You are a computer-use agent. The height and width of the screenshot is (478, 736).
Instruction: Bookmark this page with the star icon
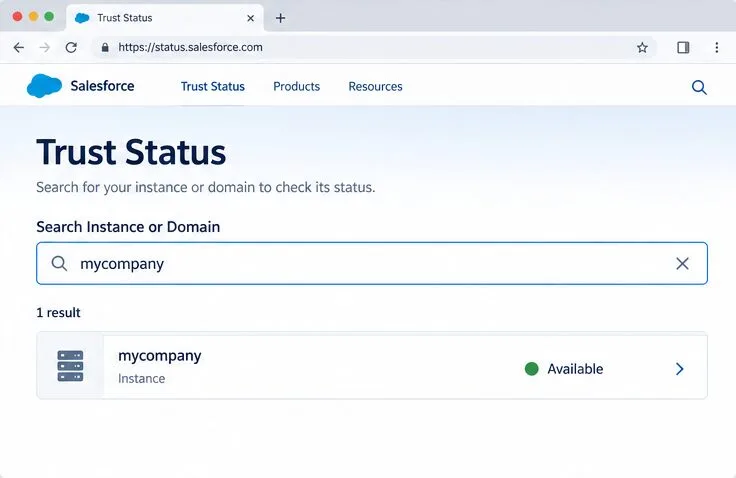pos(642,47)
